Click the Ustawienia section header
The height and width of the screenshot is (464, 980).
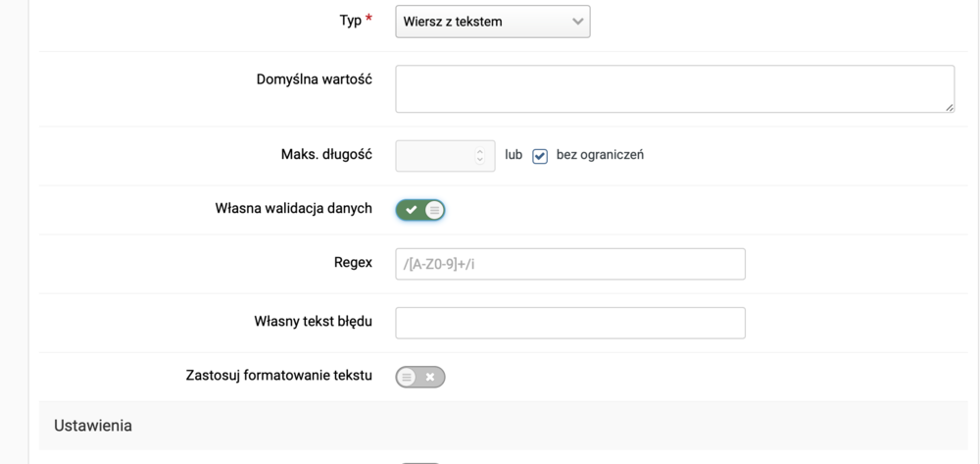point(93,426)
